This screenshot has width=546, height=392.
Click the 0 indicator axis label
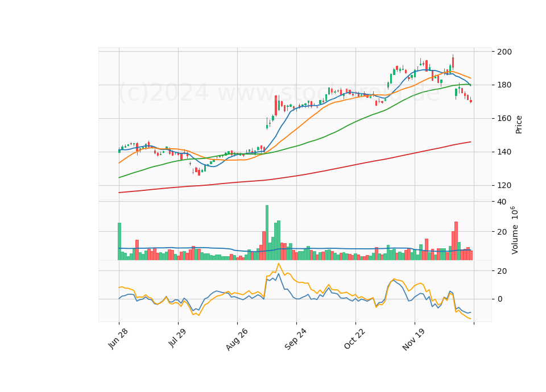coord(500,299)
